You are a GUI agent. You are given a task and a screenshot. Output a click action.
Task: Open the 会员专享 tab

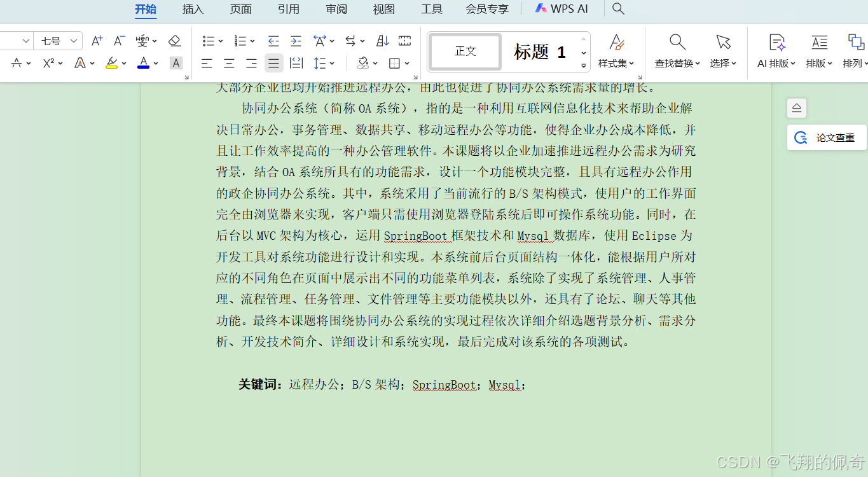(x=487, y=9)
